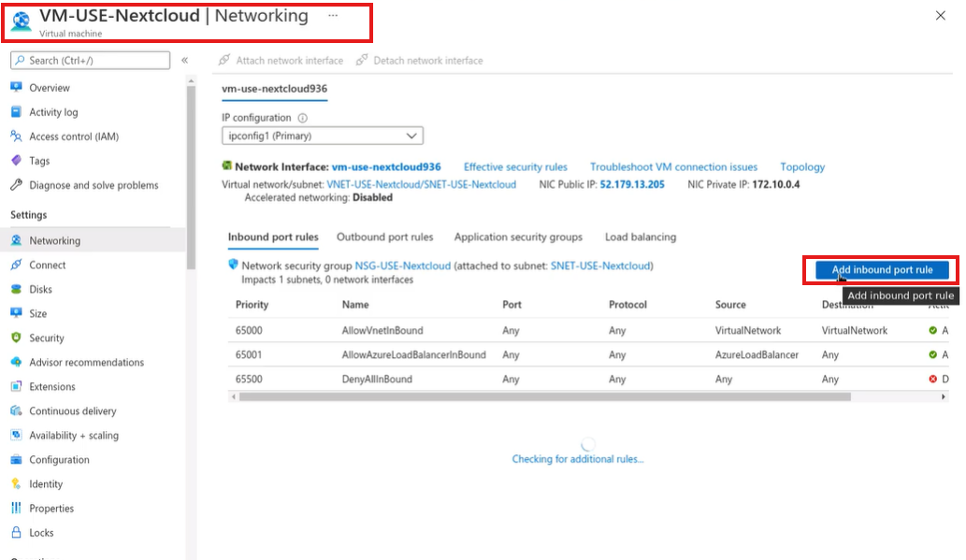This screenshot has height=560, width=966.
Task: Open the NIC Public IP 52.179.13.205 link
Action: 632,184
